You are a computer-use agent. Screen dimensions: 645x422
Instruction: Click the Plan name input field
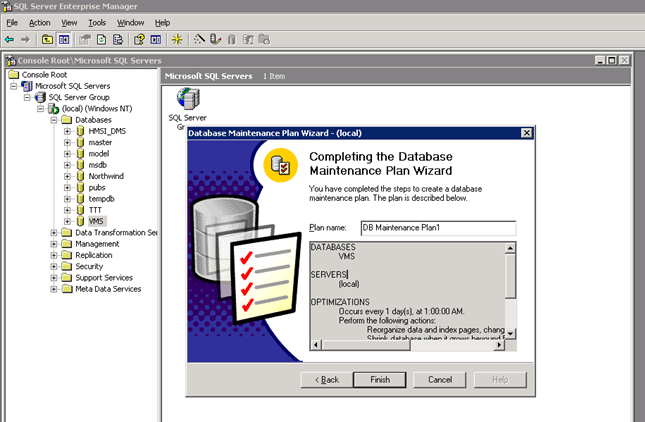coord(438,228)
